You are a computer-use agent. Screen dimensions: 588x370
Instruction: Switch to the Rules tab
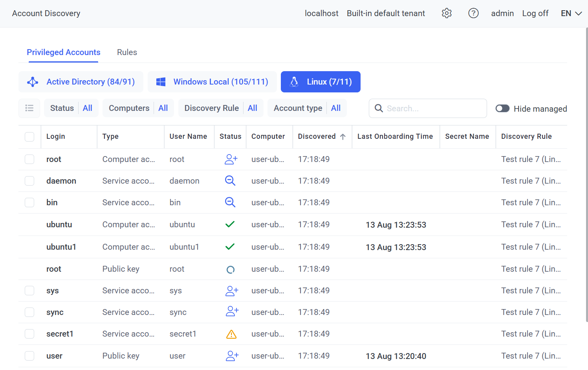pyautogui.click(x=127, y=52)
